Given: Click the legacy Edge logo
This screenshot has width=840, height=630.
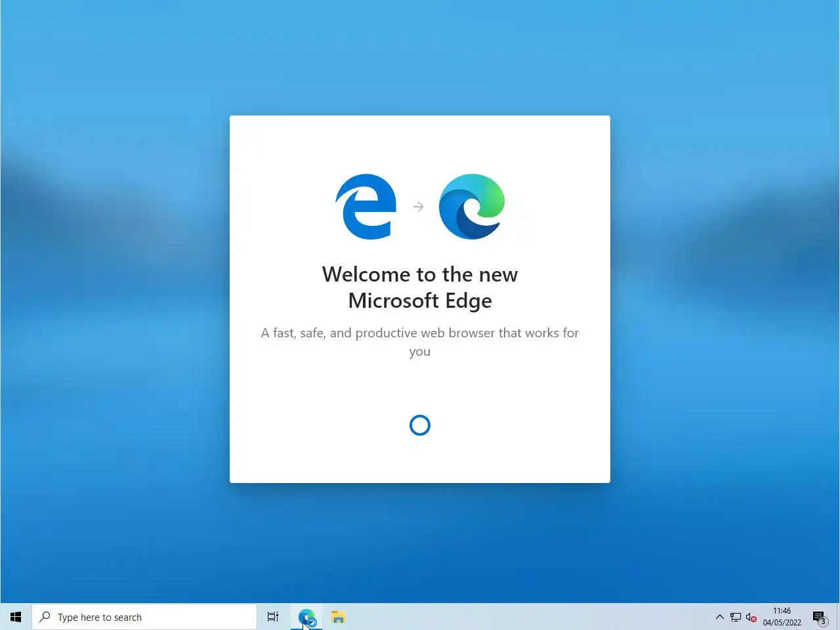Looking at the screenshot, I should click(366, 207).
